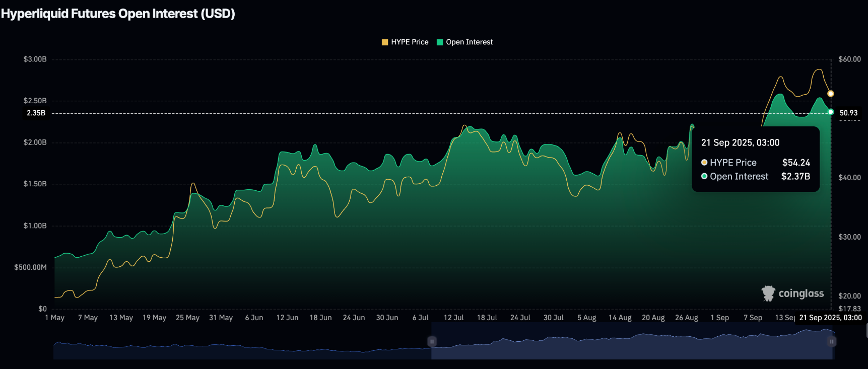Click the yellow HYPE price point marker on the line

pyautogui.click(x=831, y=94)
